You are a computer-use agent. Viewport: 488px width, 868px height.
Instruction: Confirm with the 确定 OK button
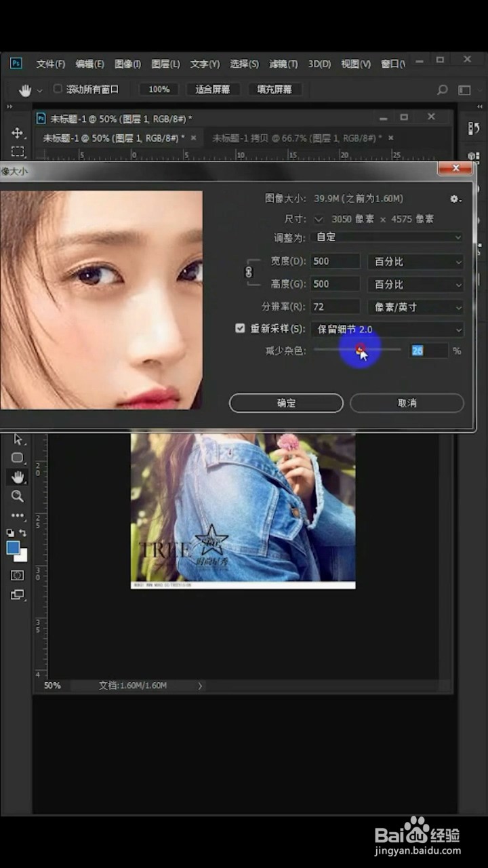tap(286, 403)
